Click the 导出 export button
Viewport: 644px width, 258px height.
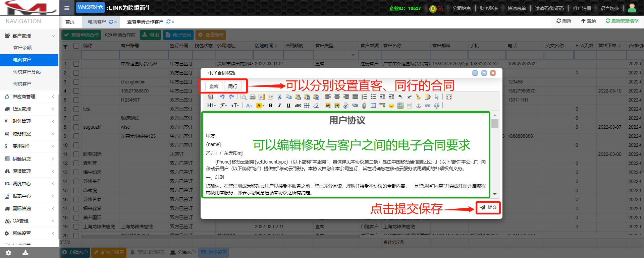coord(150,35)
